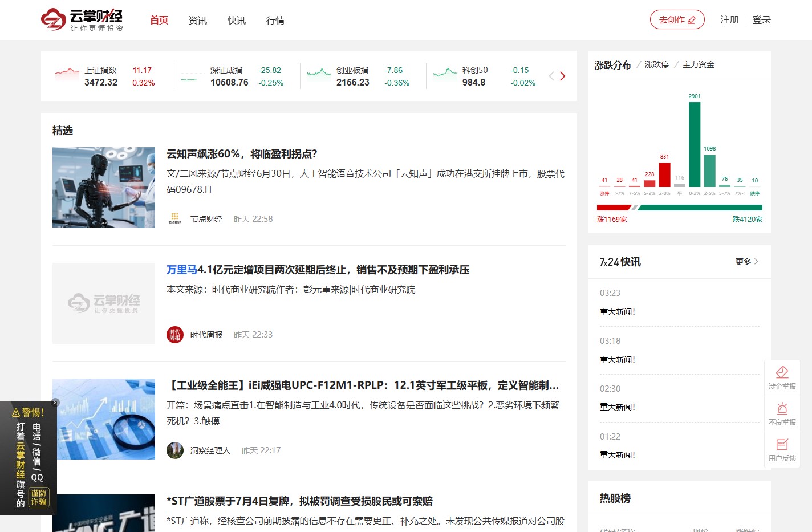Open 时代周报 author name
812x532 pixels.
click(206, 335)
